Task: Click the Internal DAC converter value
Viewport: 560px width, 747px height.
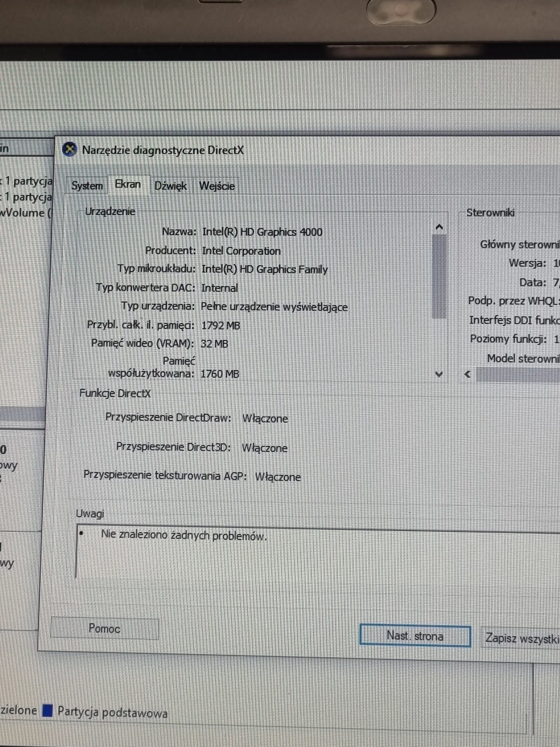Action: (219, 288)
